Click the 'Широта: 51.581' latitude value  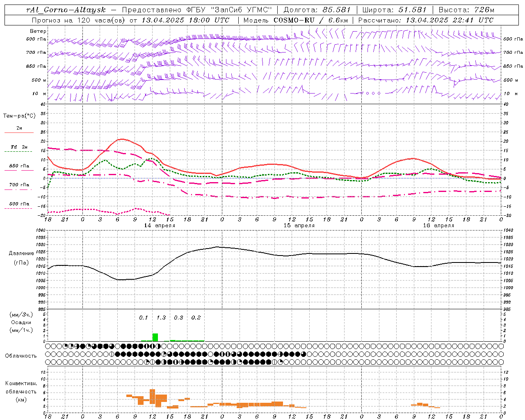[395, 10]
